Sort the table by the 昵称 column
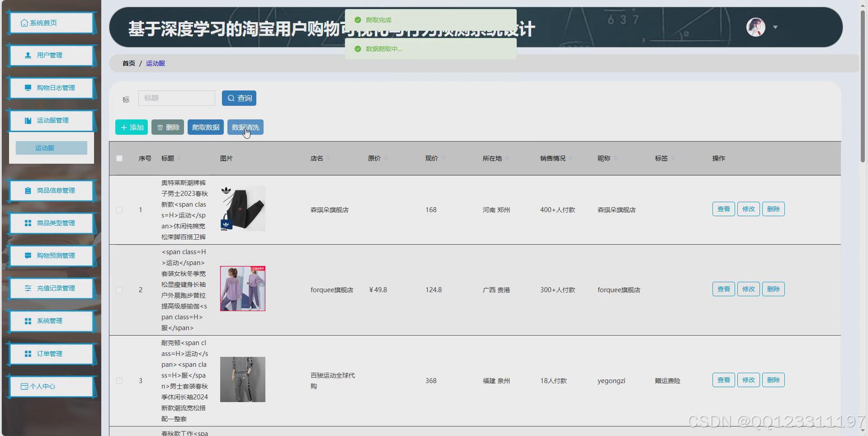 [616, 158]
